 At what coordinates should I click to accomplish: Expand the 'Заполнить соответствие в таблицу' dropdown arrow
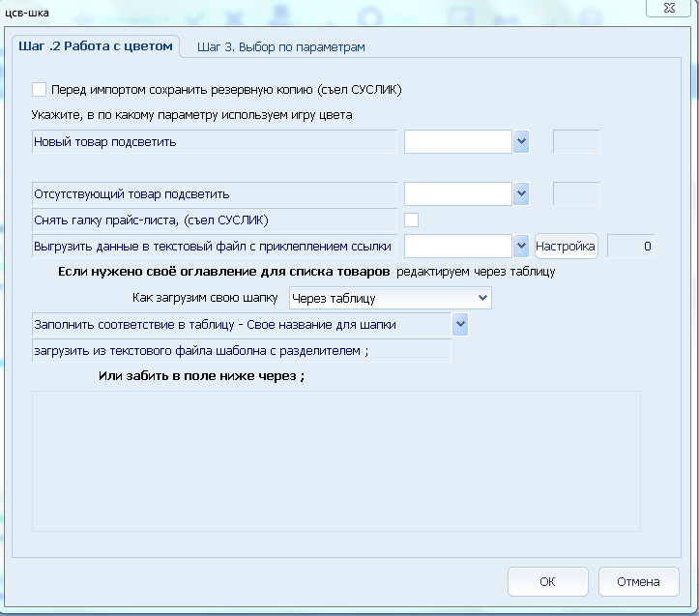[460, 324]
